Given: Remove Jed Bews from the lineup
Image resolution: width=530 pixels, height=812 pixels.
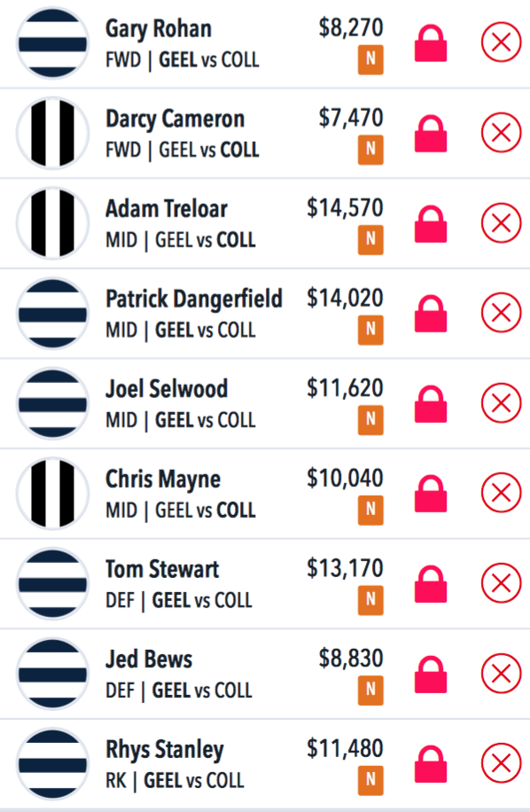Looking at the screenshot, I should (x=501, y=673).
